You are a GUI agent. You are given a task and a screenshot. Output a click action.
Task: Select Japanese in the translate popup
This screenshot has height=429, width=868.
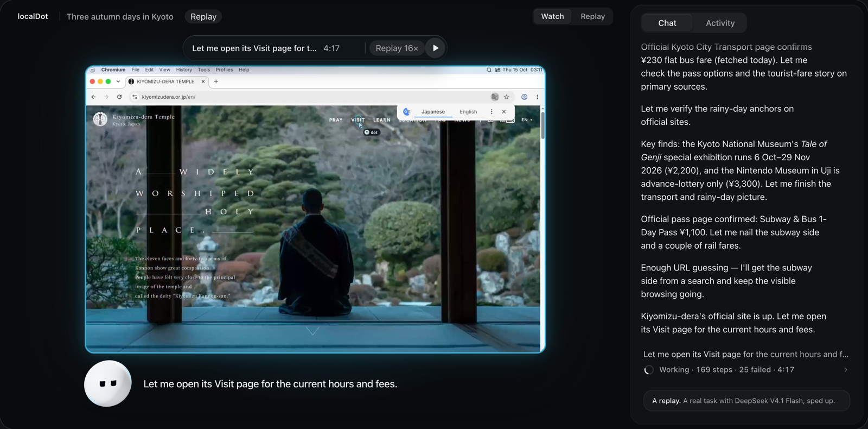[433, 112]
